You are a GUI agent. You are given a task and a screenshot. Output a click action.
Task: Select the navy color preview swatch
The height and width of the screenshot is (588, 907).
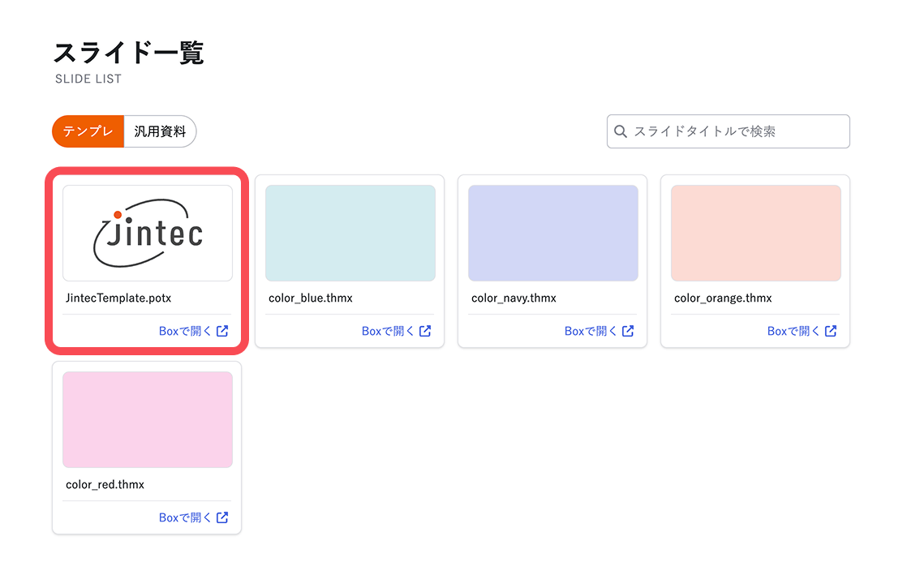pyautogui.click(x=553, y=233)
